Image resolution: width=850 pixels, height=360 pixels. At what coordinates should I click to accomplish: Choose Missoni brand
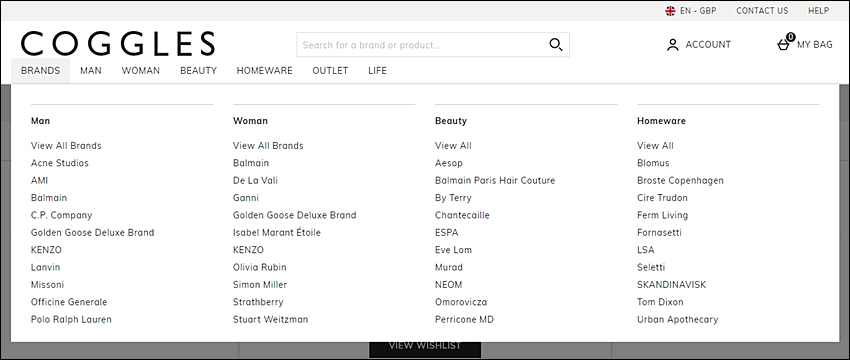[47, 285]
